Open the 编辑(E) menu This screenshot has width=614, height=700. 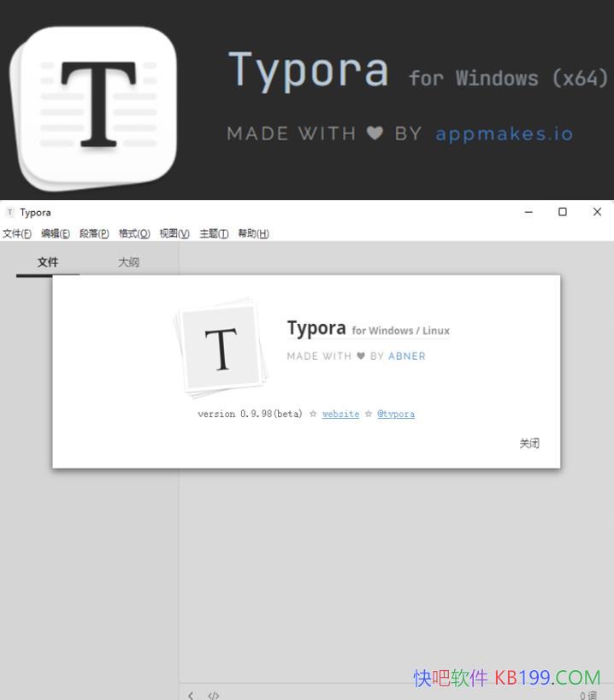coord(55,233)
